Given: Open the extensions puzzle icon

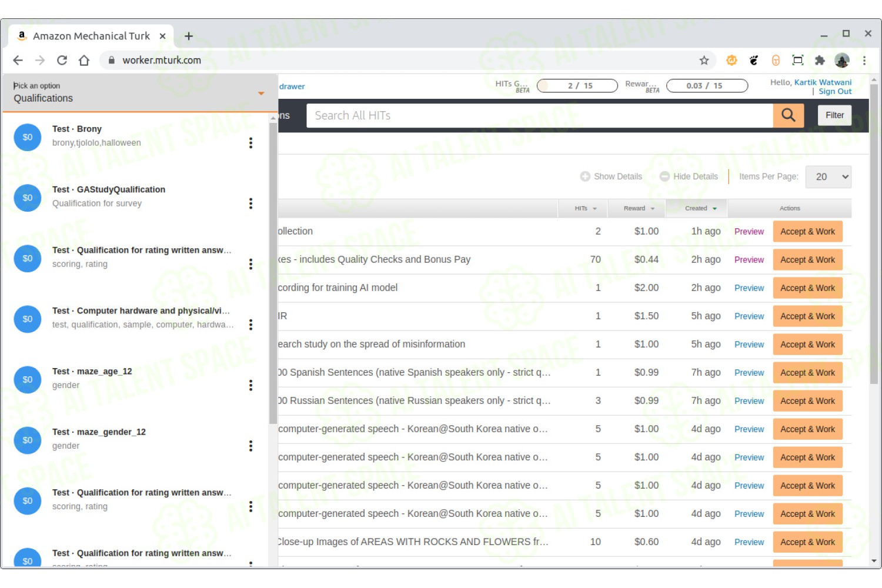Looking at the screenshot, I should 820,60.
